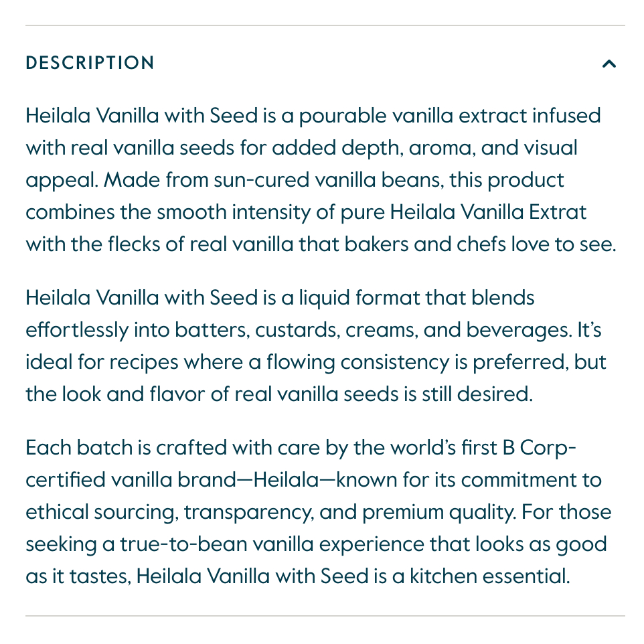Click the second paragraph about liquid format
The height and width of the screenshot is (644, 644).
coord(315,345)
